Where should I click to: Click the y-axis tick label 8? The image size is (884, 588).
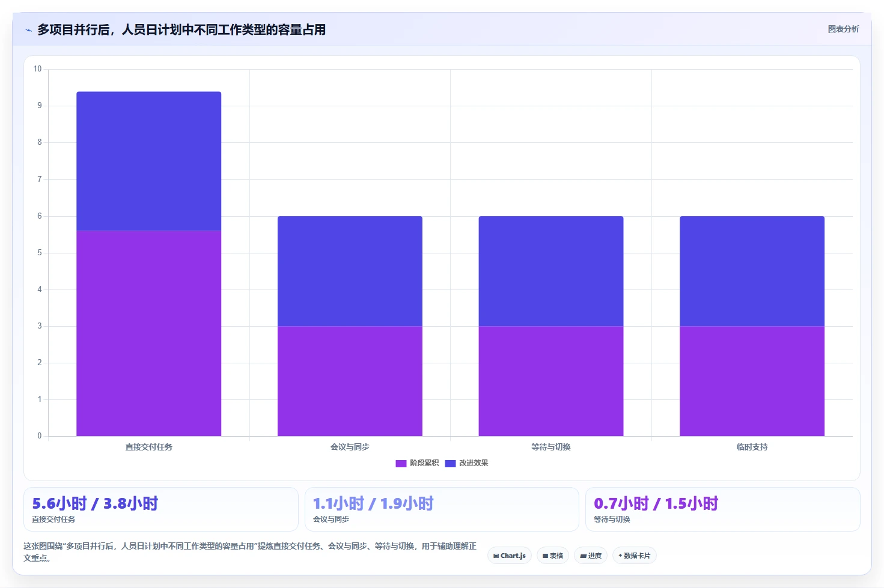(40, 142)
